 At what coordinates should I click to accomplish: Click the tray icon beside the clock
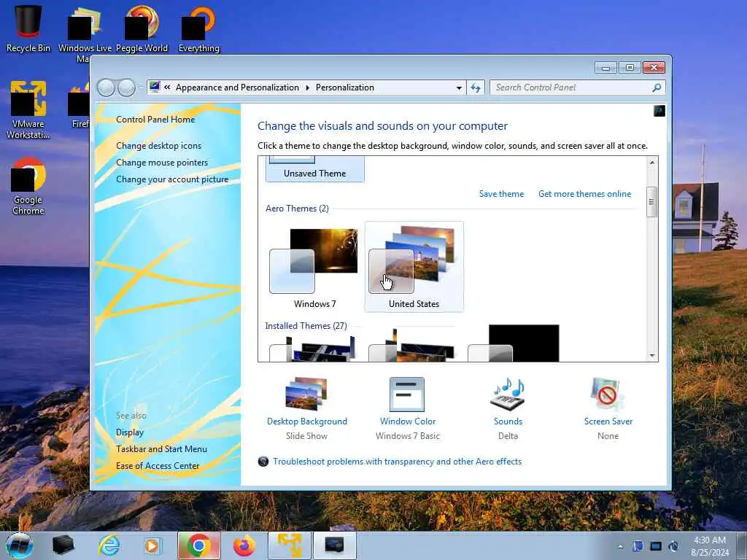673,546
